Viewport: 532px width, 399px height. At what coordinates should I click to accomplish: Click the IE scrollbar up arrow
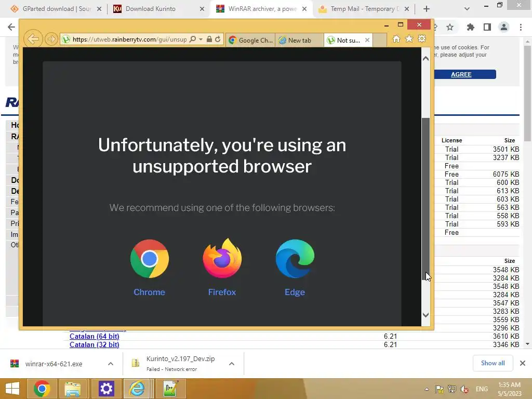point(425,58)
